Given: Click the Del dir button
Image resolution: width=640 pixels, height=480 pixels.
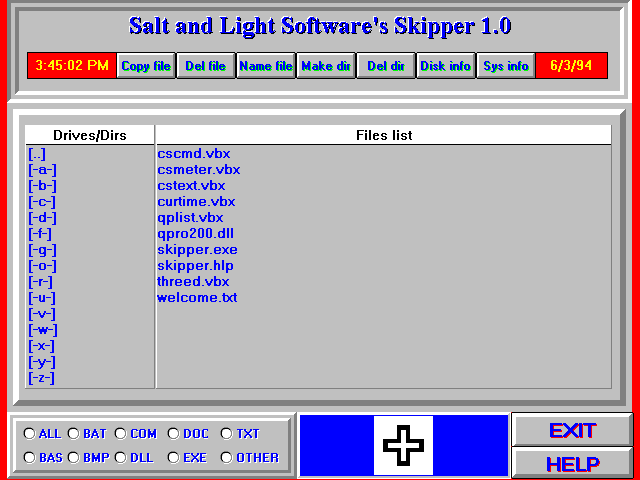Looking at the screenshot, I should [386, 66].
